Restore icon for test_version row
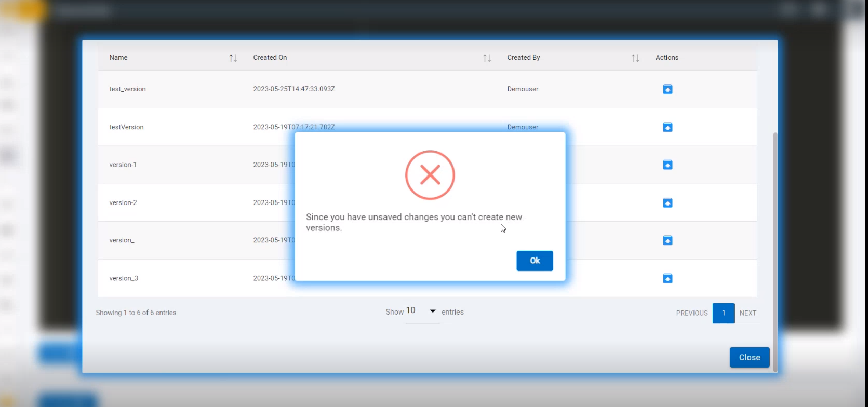This screenshot has width=868, height=407. coord(667,89)
